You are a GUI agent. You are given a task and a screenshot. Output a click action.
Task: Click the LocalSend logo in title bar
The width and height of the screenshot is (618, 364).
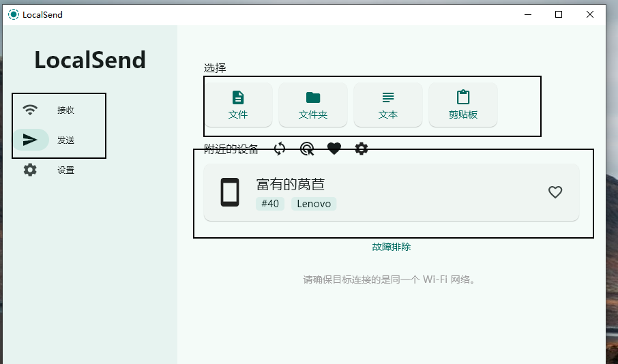pos(14,14)
